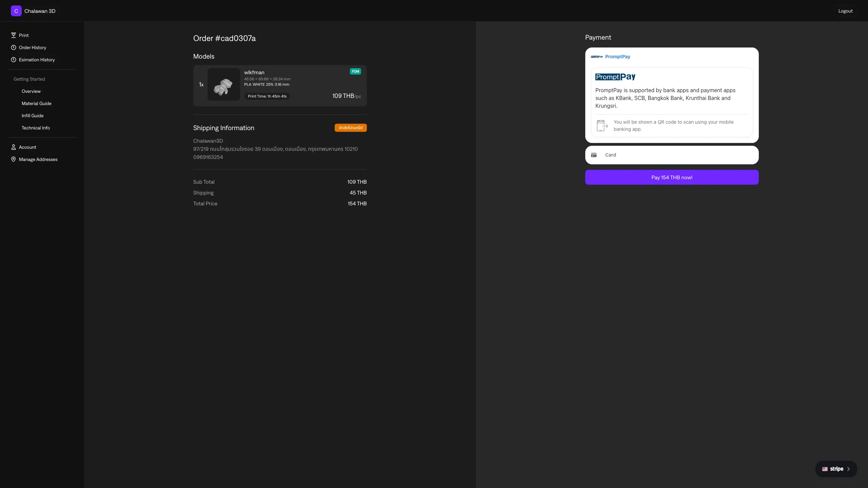Click the US flag icon on Stripe badge
868x488 pixels.
pyautogui.click(x=825, y=469)
